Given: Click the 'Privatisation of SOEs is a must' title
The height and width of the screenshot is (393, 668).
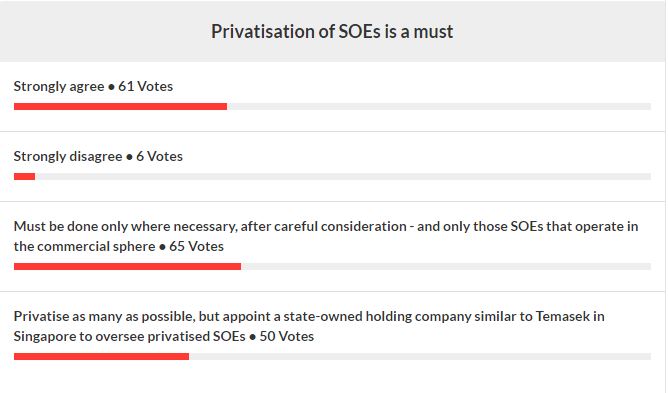Looking at the screenshot, I should coord(332,32).
